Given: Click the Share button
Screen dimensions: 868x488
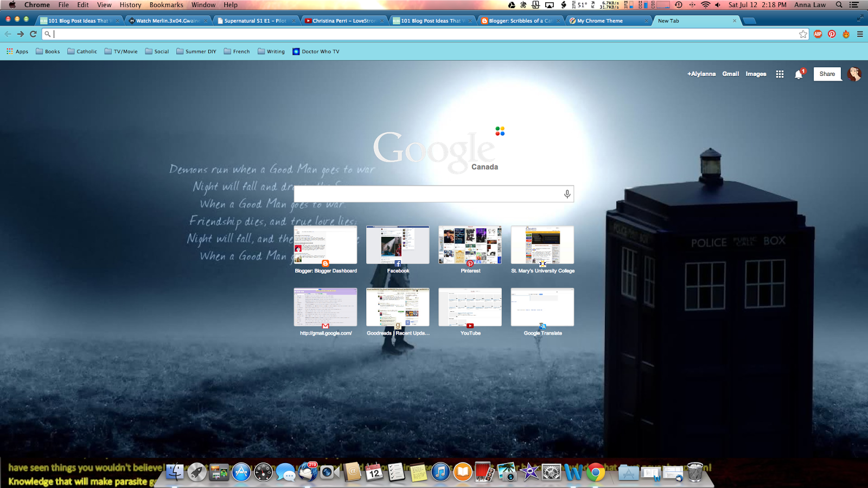Looking at the screenshot, I should [827, 74].
